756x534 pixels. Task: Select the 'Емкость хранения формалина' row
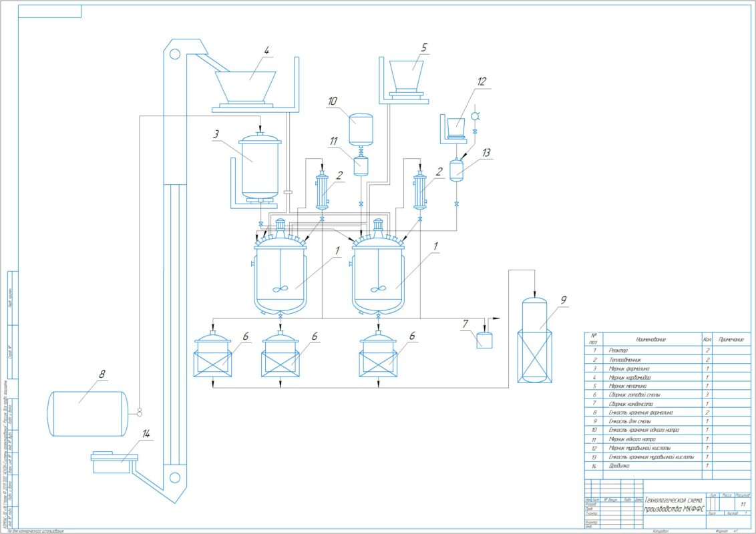pyautogui.click(x=668, y=413)
